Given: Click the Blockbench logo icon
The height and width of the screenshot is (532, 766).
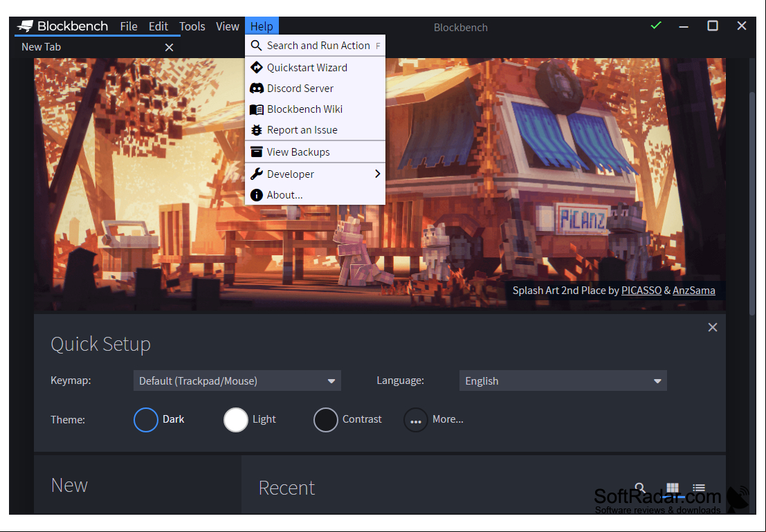Looking at the screenshot, I should pyautogui.click(x=25, y=26).
